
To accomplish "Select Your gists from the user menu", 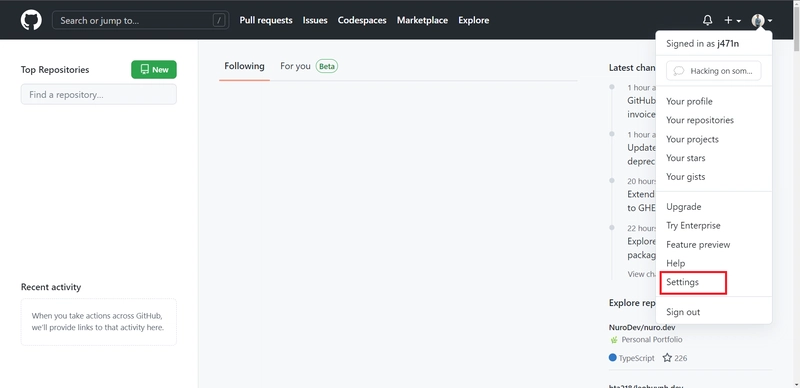I will point(686,177).
